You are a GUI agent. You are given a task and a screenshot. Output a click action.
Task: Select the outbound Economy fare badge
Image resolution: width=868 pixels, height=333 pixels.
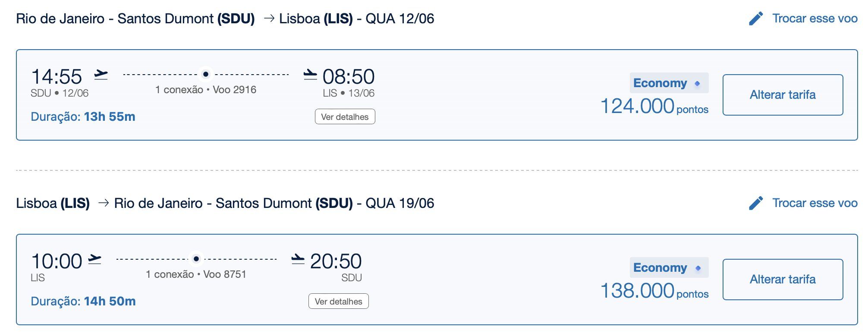tap(669, 83)
